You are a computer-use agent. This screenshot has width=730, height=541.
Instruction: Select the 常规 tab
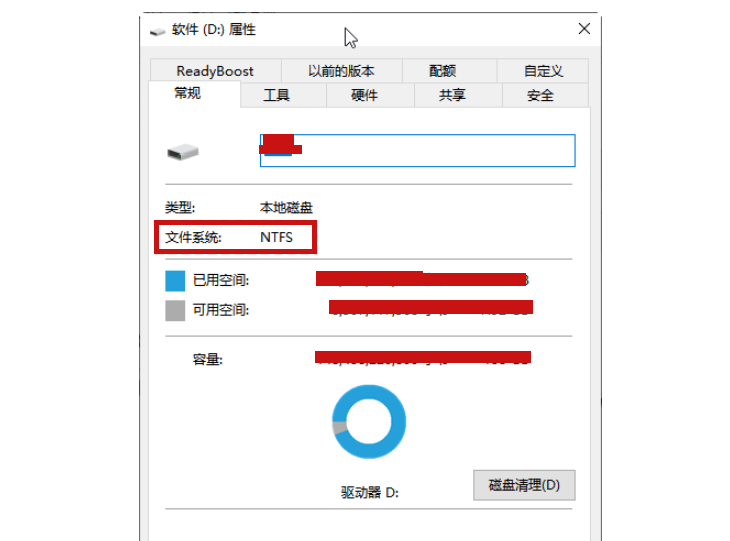pyautogui.click(x=188, y=94)
